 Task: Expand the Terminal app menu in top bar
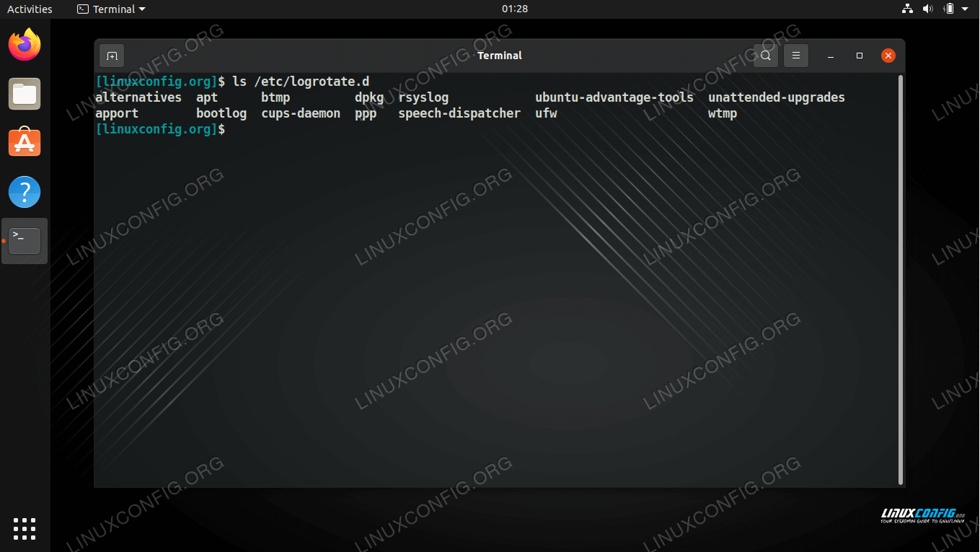(111, 9)
